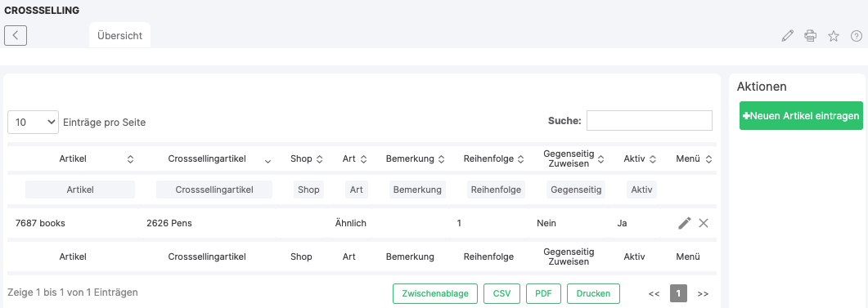868x308 pixels.
Task: Click the Suche search field
Action: pos(650,121)
